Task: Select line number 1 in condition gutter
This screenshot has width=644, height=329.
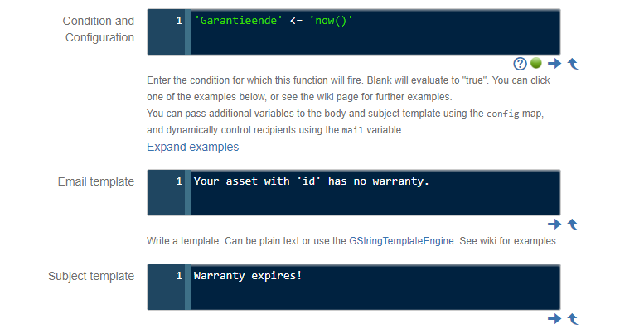Action: click(x=179, y=21)
